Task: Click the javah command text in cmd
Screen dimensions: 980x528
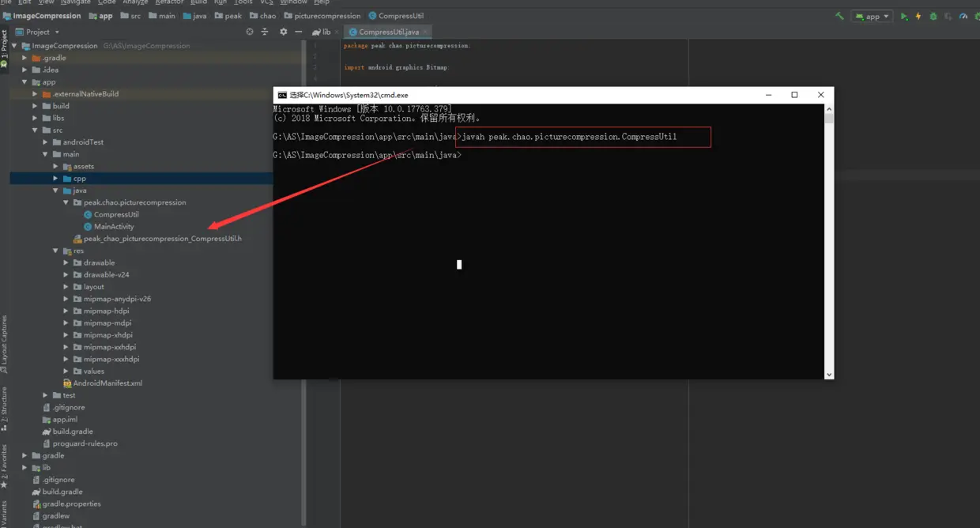Action: point(569,137)
